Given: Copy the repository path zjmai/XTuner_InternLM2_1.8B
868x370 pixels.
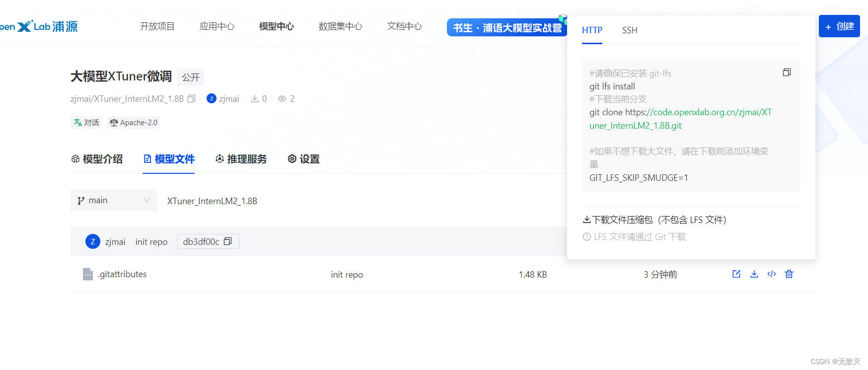Looking at the screenshot, I should (191, 99).
